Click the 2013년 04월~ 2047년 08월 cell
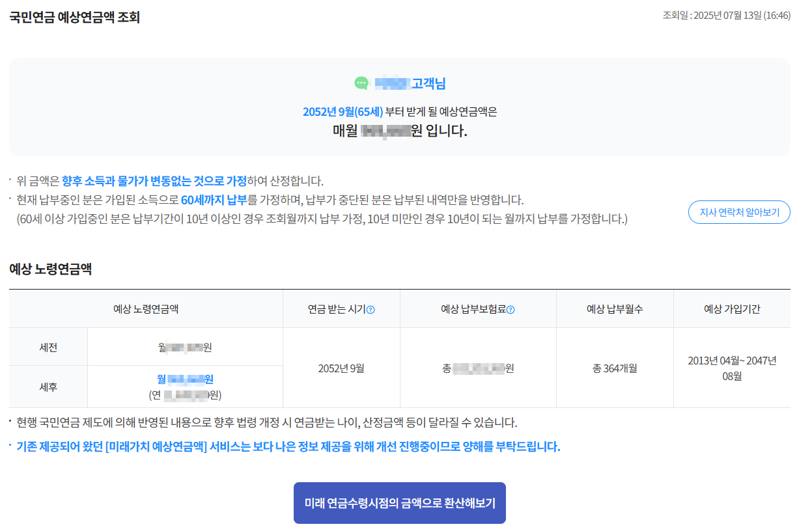The height and width of the screenshot is (531, 812). click(732, 368)
